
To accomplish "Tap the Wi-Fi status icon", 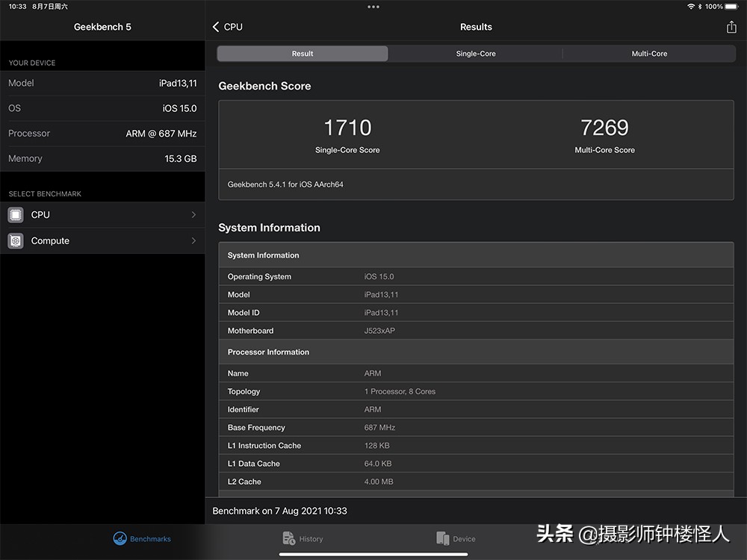I will coord(691,7).
